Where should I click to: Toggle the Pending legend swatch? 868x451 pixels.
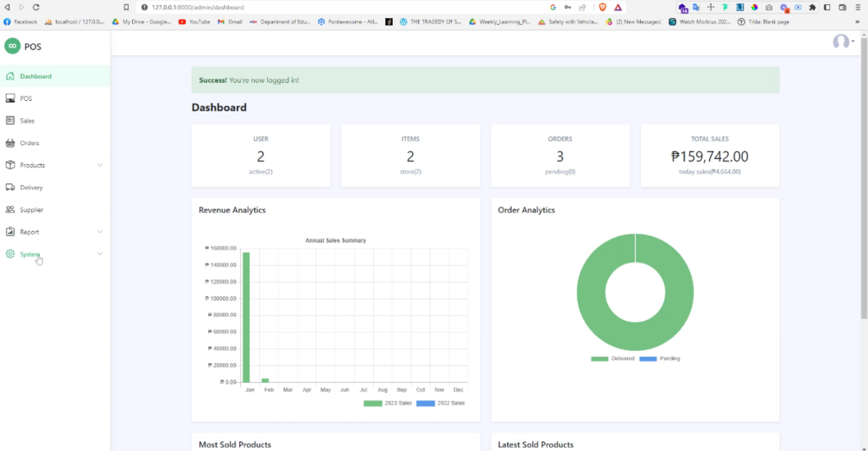648,359
